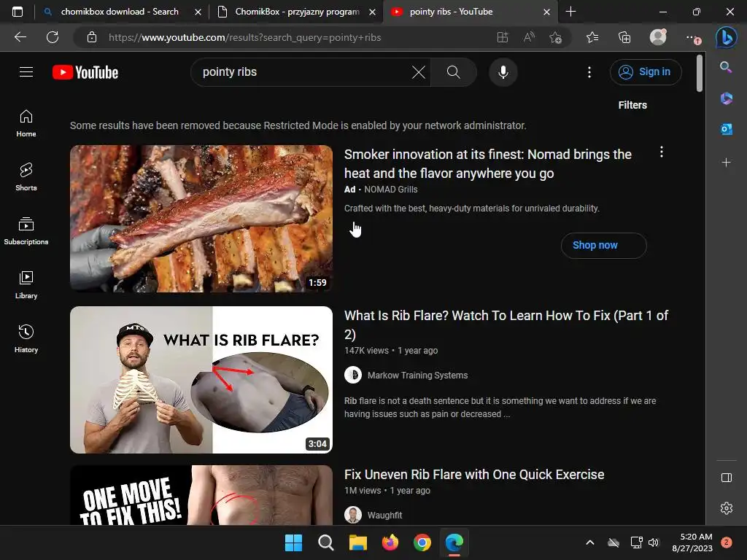Open Edge Settings and more menu
Screen dimensions: 747x560
click(x=692, y=38)
